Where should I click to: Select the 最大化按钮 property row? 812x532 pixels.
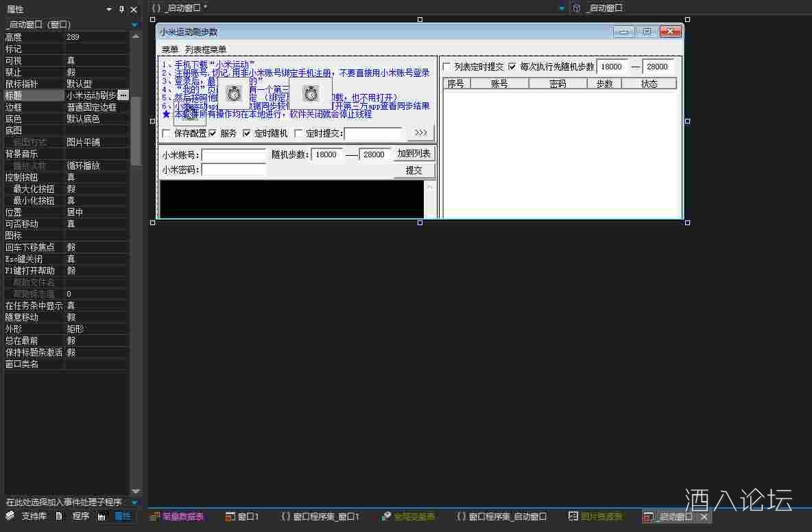(x=66, y=189)
